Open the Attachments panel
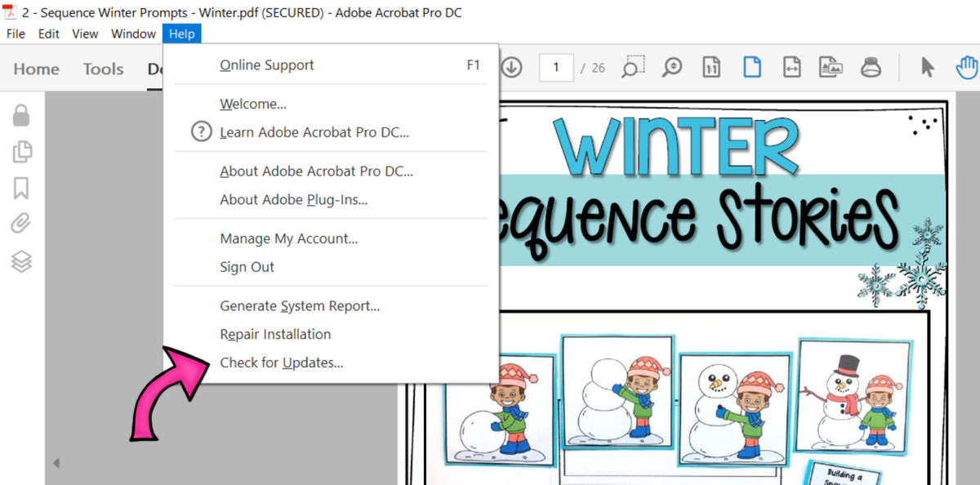Image resolution: width=980 pixels, height=485 pixels. (x=21, y=222)
